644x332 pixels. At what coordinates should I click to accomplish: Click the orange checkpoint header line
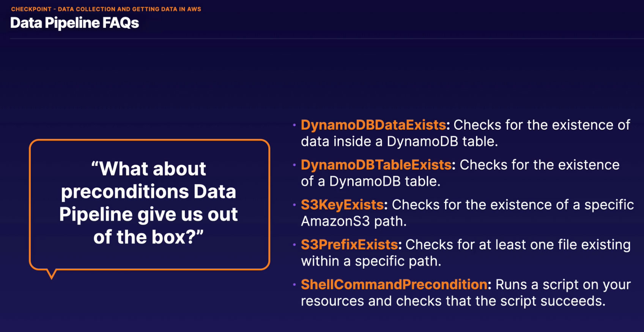click(x=106, y=9)
